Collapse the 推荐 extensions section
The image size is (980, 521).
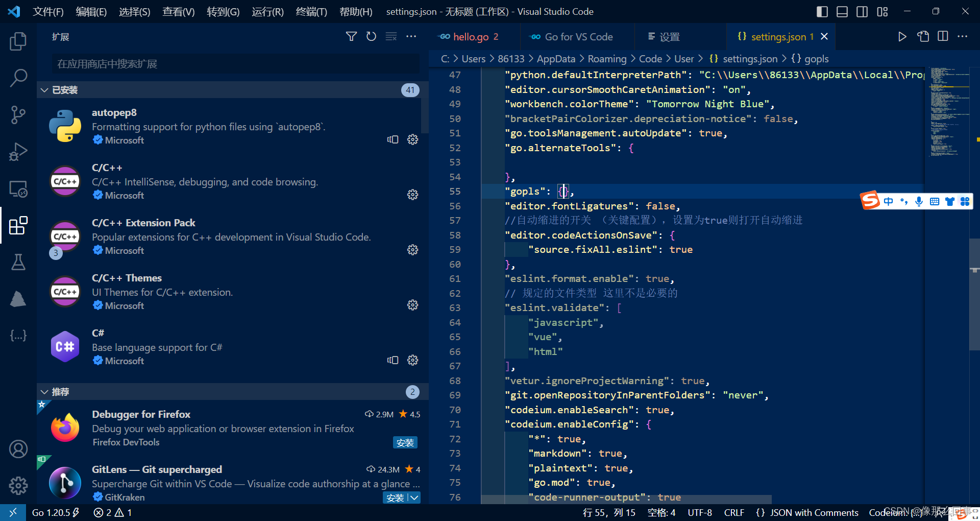click(44, 391)
